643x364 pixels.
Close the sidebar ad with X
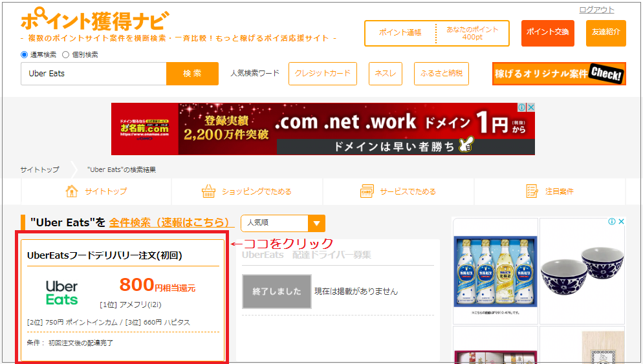coord(621,221)
